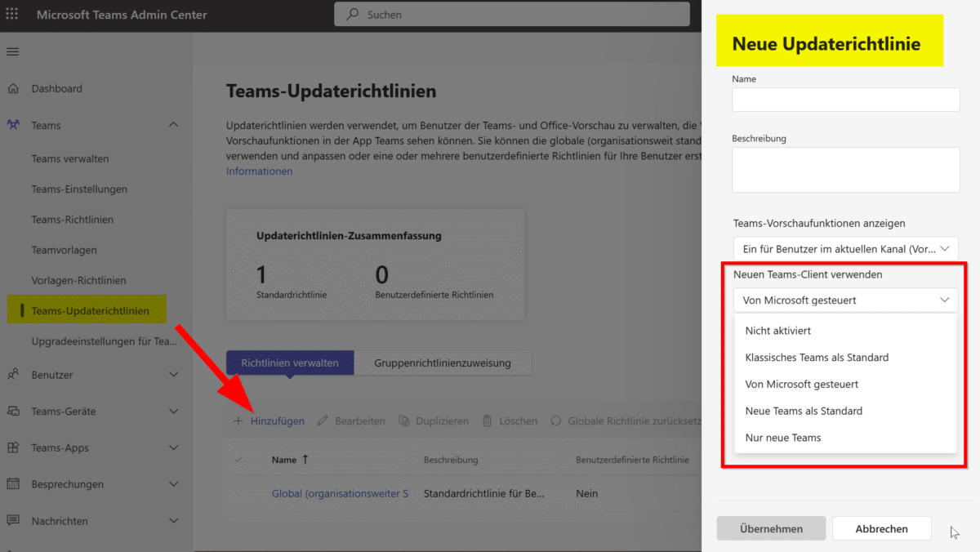Screen dimensions: 980x552
Task: Switch to Gruppenrichtlinienzuweisung tab
Action: 442,363
